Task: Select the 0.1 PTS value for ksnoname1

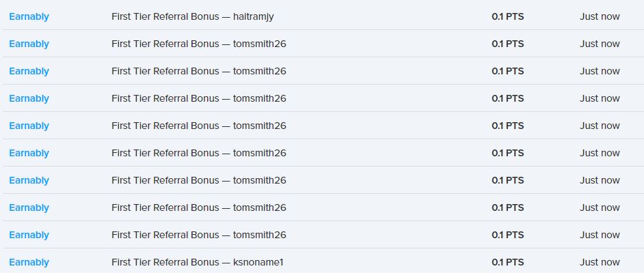Action: [507, 262]
